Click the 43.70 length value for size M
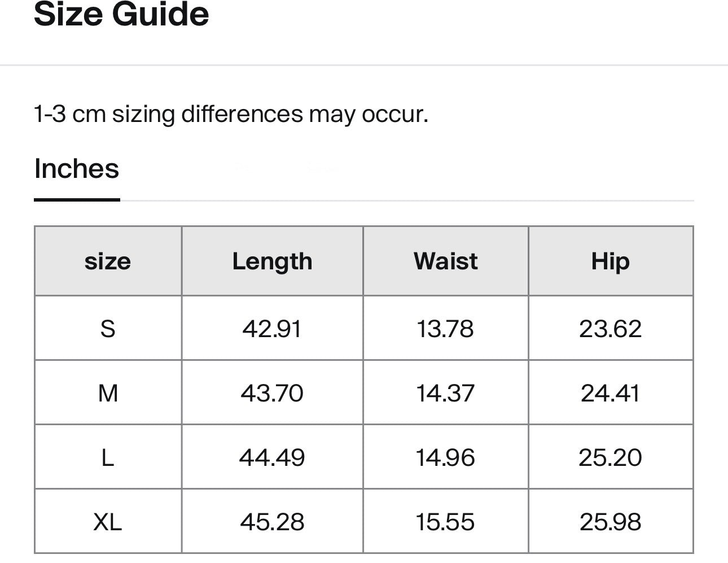The image size is (728, 563). 272,392
